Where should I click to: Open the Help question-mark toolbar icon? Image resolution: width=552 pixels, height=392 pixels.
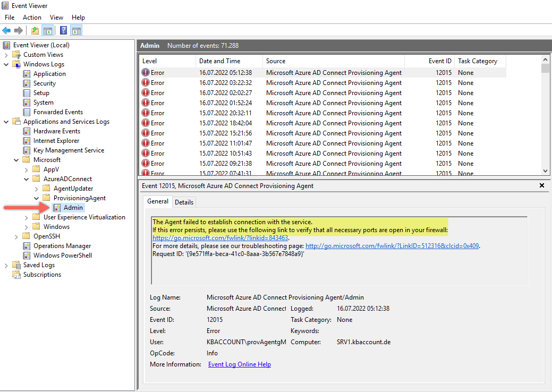[63, 31]
